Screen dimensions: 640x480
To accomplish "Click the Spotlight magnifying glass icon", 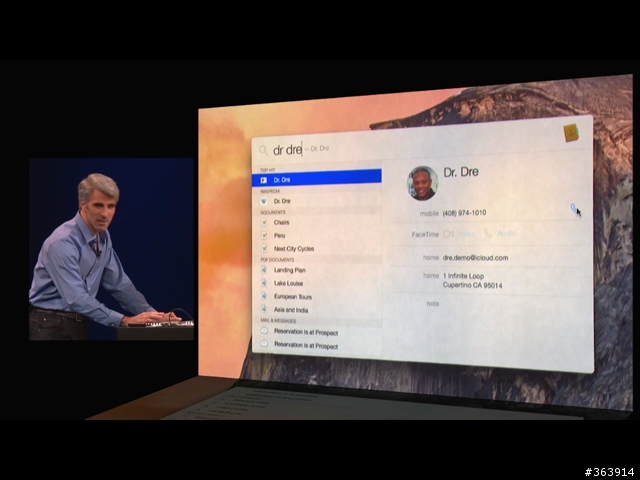I will (264, 151).
